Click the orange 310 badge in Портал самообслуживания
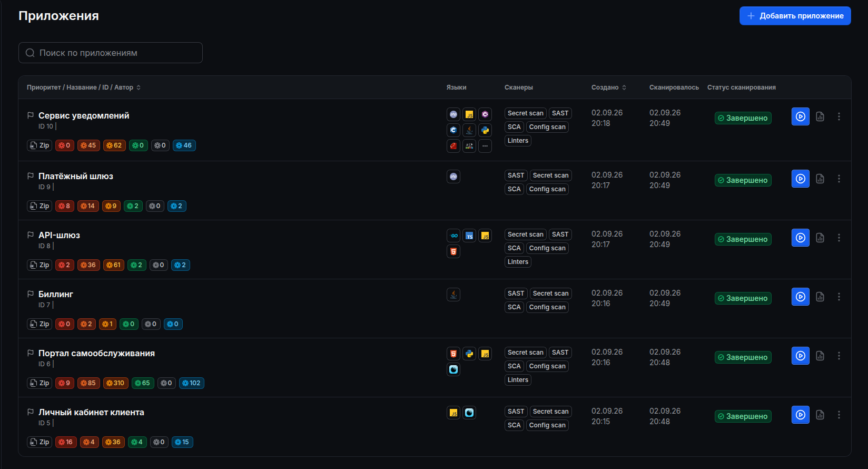This screenshot has height=469, width=868. (116, 383)
